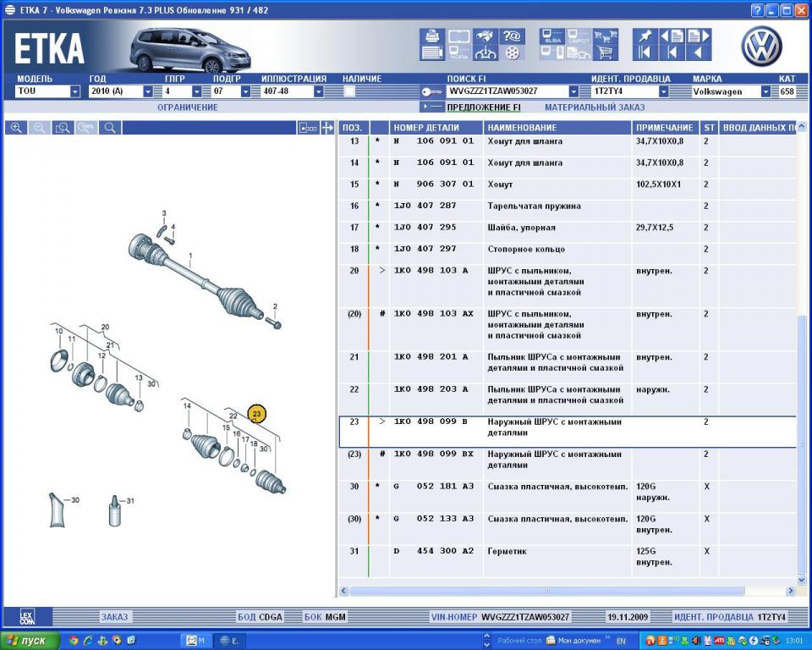Click the ELSA workstation icon
The width and height of the screenshot is (812, 650).
pos(552,36)
